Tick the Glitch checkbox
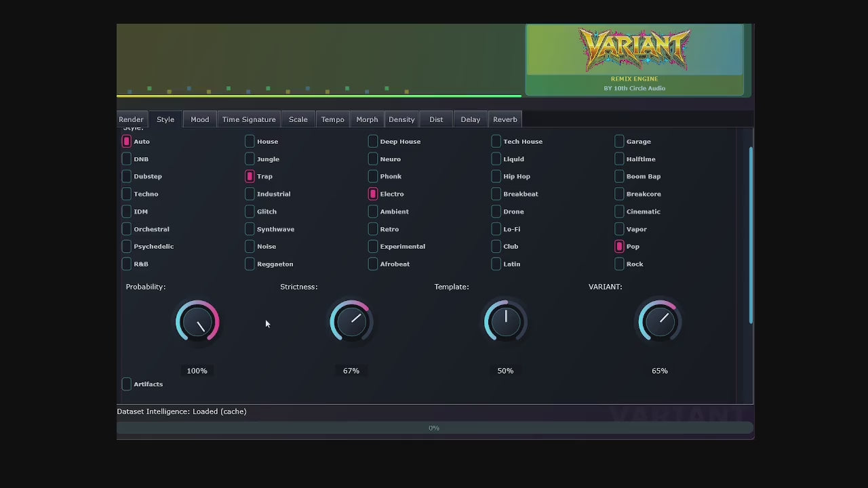This screenshot has width=868, height=488. coord(250,211)
